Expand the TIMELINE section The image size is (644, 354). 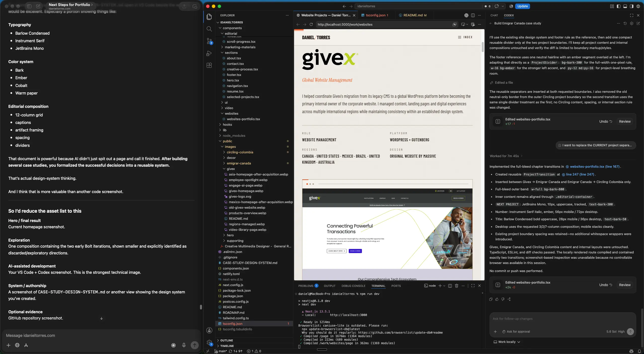coord(227,346)
